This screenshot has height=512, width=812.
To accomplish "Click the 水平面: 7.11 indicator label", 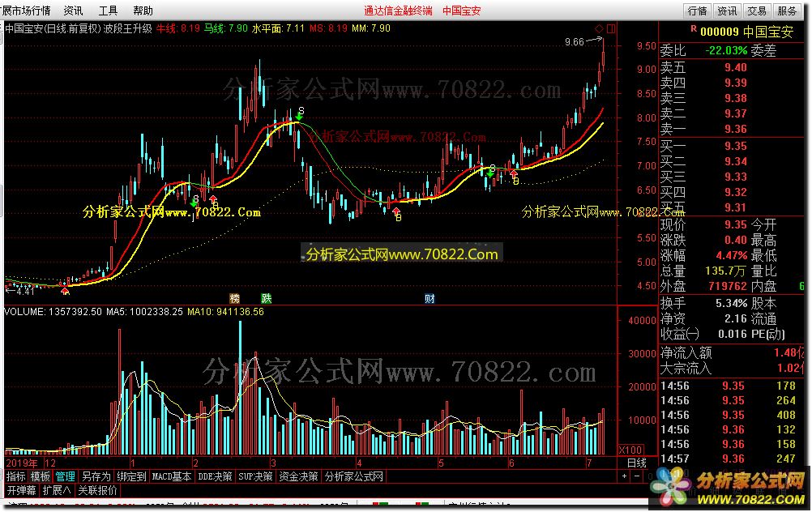I will pos(278,28).
